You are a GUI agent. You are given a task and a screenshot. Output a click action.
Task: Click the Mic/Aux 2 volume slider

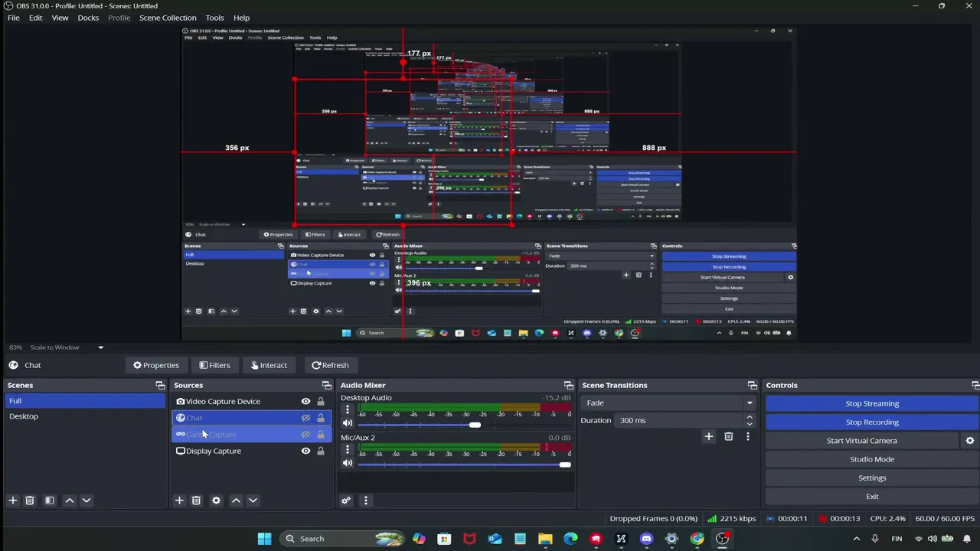pos(465,465)
